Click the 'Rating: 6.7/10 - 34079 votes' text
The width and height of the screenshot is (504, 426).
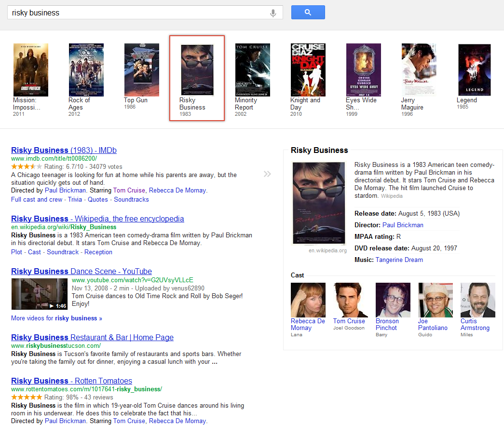click(83, 167)
